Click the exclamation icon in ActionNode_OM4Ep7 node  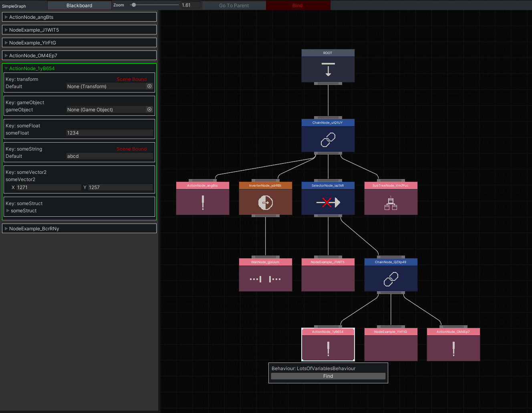pos(453,349)
